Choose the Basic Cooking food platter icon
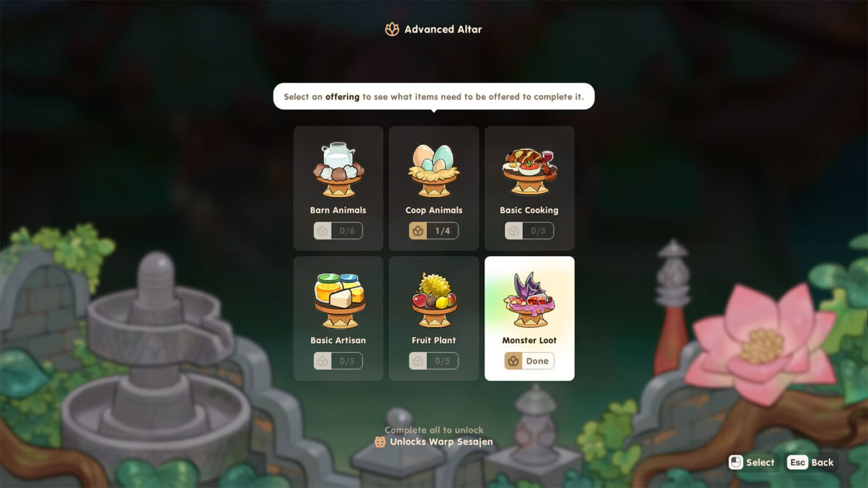The image size is (868, 488). coord(529,171)
